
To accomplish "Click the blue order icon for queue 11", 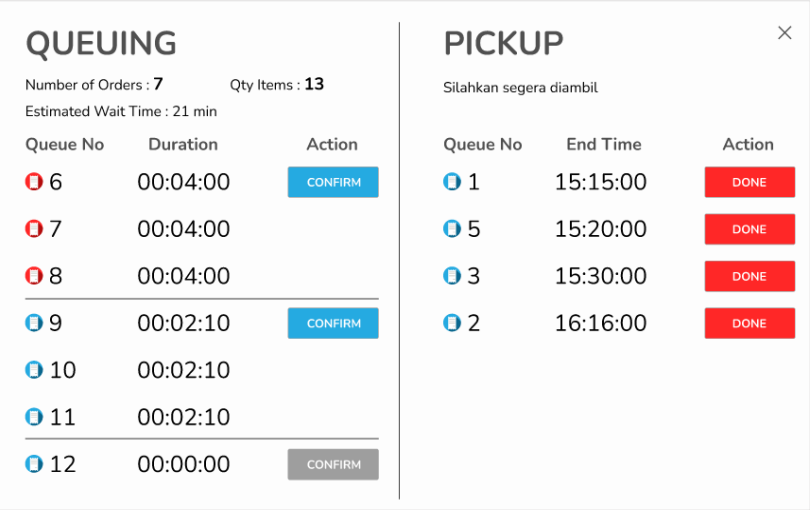I will coord(34,417).
